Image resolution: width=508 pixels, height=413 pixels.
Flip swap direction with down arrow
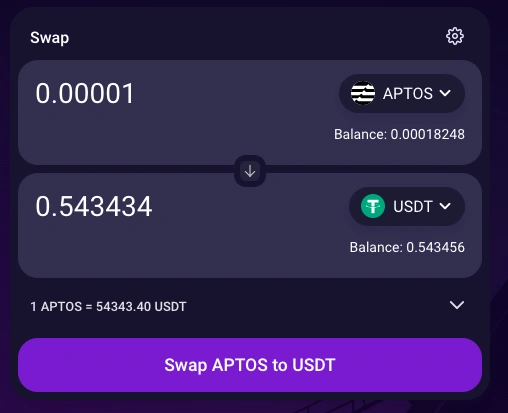coord(250,171)
